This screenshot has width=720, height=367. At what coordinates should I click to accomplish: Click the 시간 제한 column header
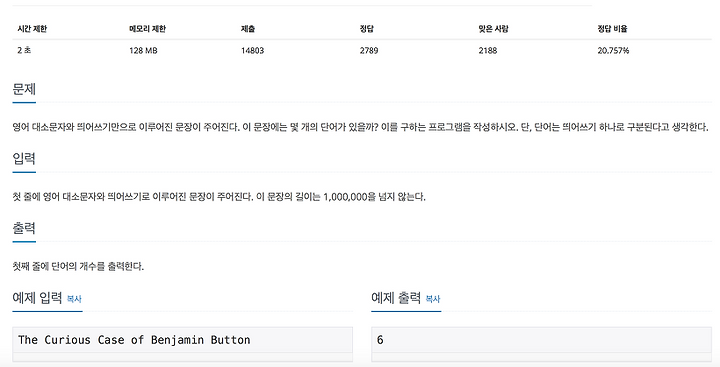pyautogui.click(x=32, y=29)
